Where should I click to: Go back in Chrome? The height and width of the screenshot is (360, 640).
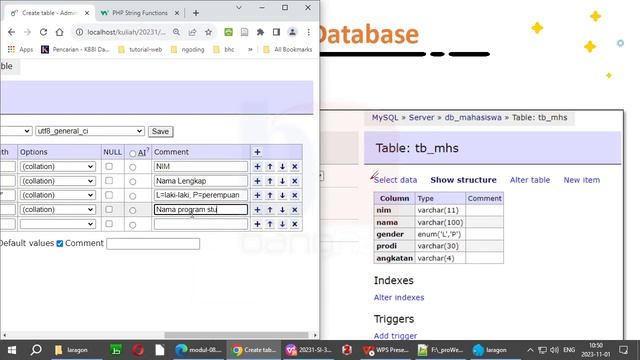[11, 32]
